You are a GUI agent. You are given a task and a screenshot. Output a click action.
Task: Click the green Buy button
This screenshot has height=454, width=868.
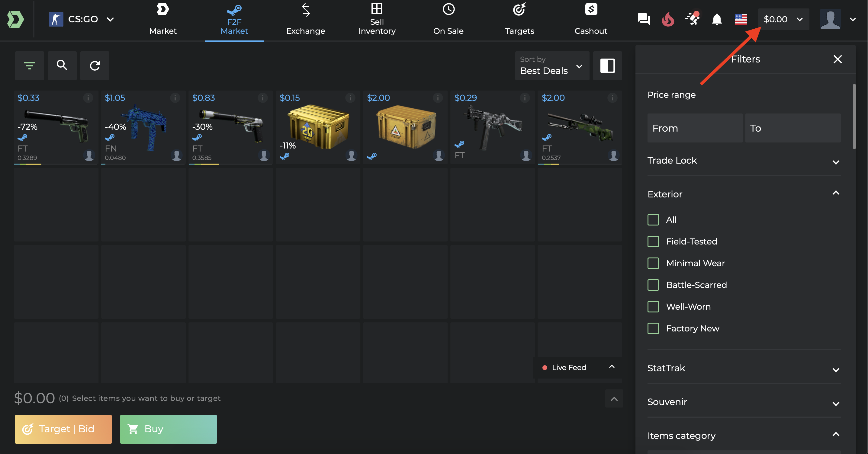(168, 429)
